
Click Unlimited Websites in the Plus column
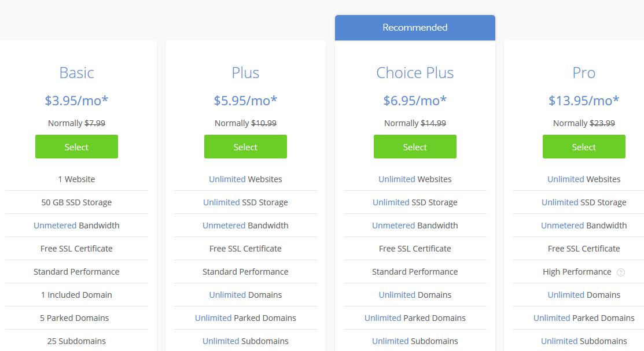tap(245, 179)
